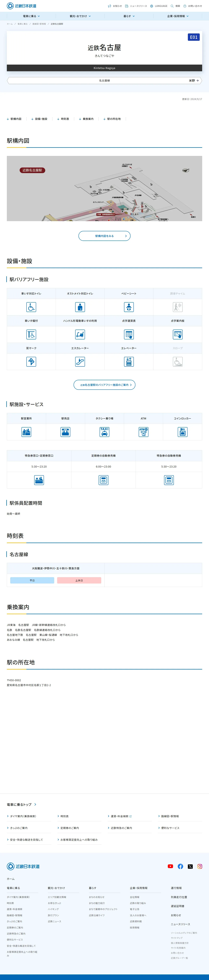Screen dimensions: 209x980
Task: Open the Facebook social icon
Action: point(181,867)
